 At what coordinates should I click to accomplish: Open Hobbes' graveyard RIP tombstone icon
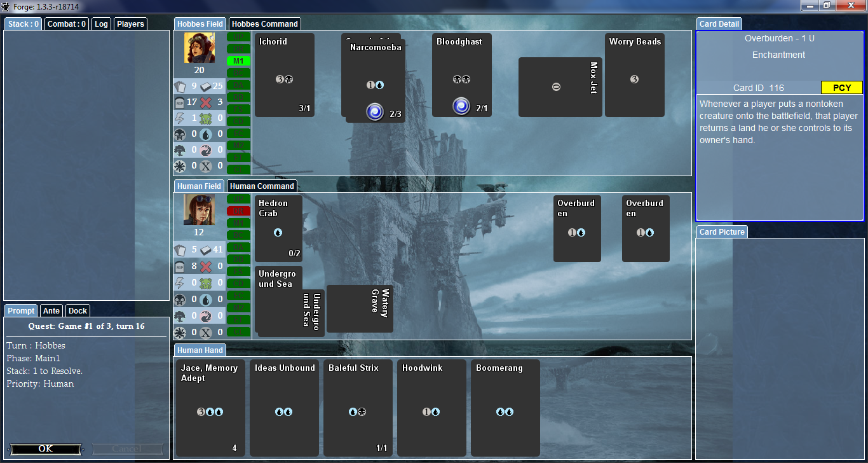click(x=180, y=102)
